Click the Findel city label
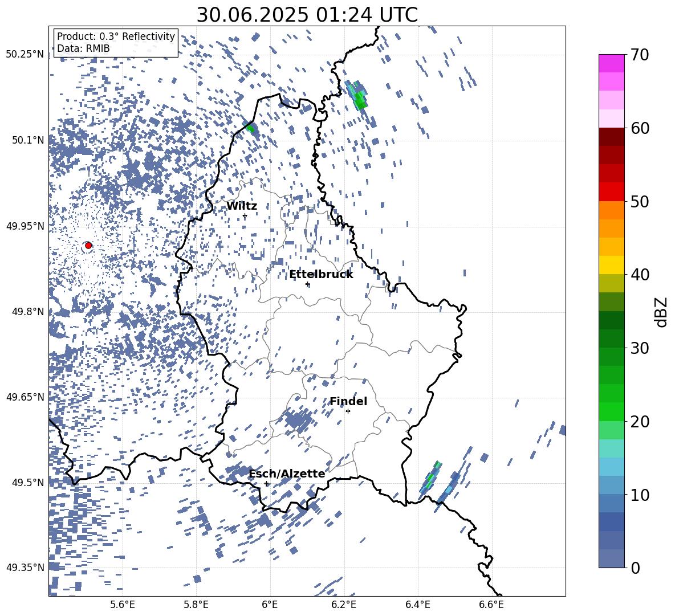Viewport: 675px width, 616px height. (x=348, y=401)
